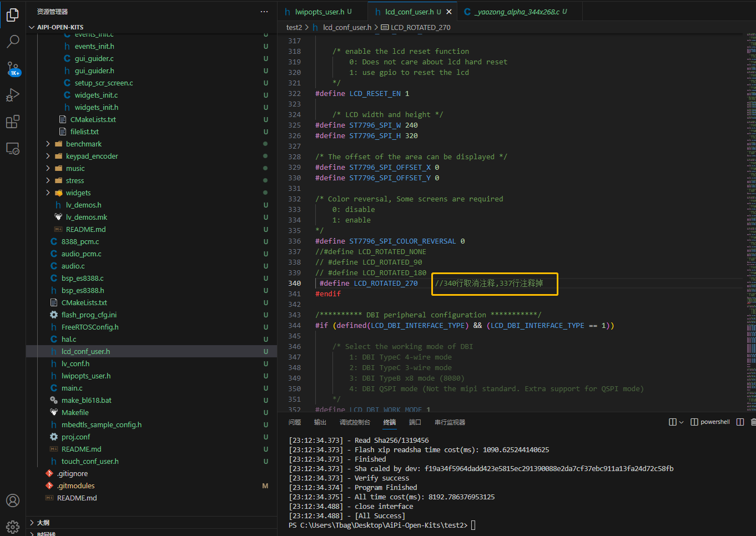Click line number 340 in the gutter
The image size is (756, 536).
tap(295, 284)
